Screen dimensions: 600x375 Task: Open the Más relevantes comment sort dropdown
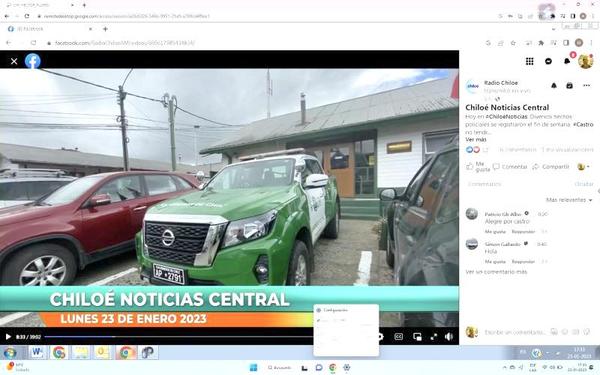point(569,200)
